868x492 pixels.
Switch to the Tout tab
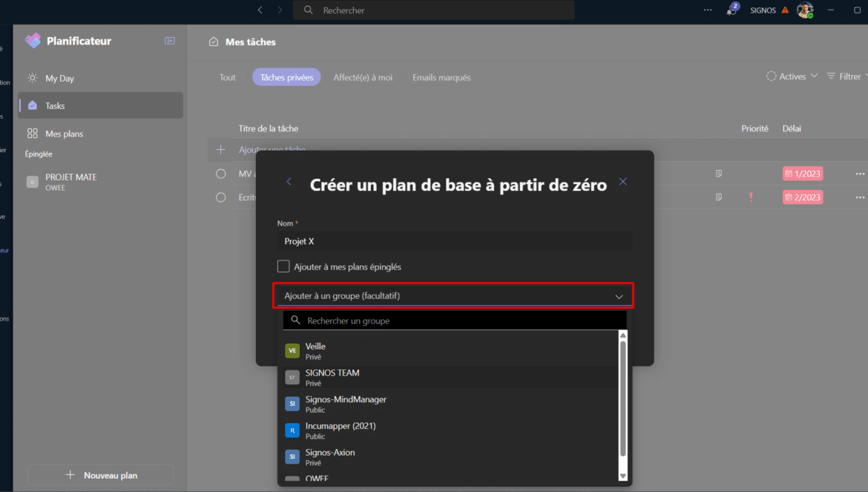(228, 77)
